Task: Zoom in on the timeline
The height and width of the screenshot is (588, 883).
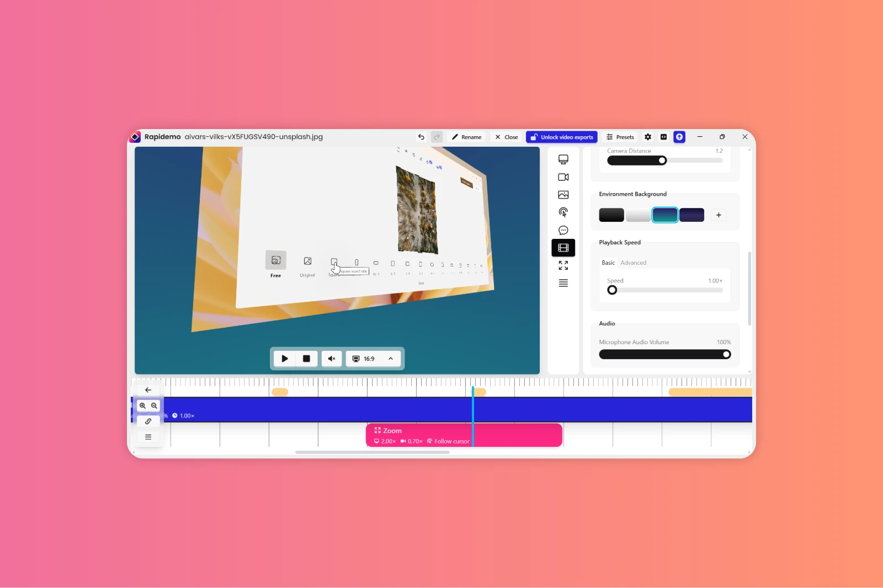Action: click(x=142, y=406)
